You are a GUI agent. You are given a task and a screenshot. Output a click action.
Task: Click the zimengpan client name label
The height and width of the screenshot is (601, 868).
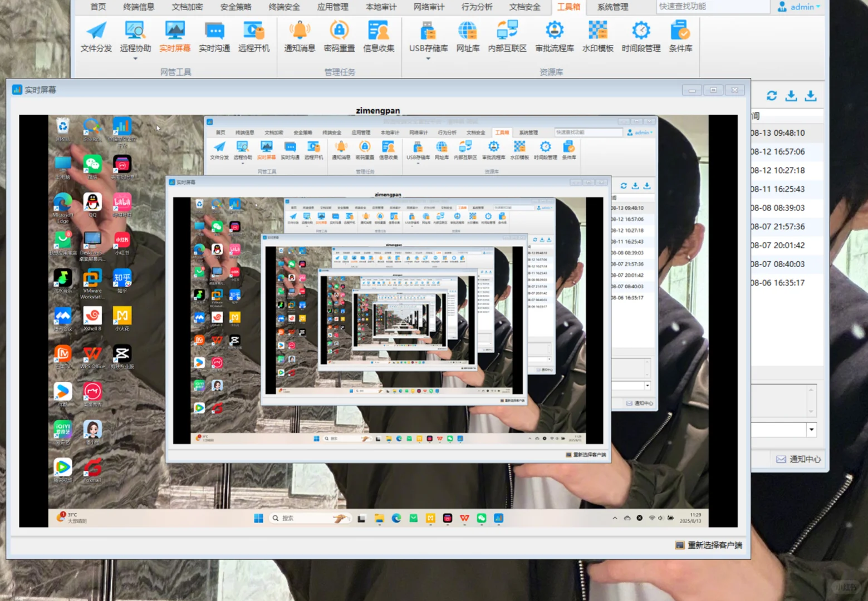pos(378,110)
